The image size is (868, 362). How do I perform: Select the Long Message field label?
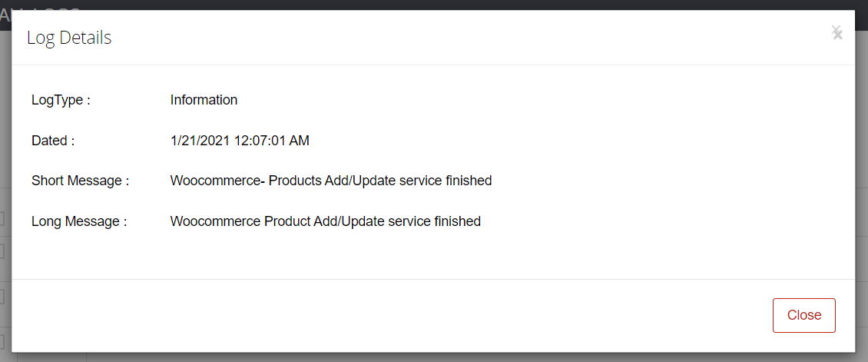(79, 221)
